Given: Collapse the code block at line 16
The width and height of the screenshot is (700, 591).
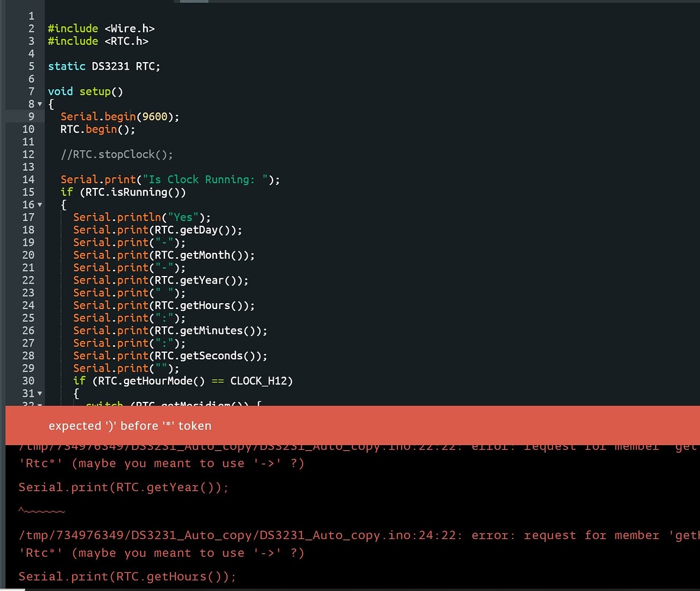Looking at the screenshot, I should [x=40, y=205].
